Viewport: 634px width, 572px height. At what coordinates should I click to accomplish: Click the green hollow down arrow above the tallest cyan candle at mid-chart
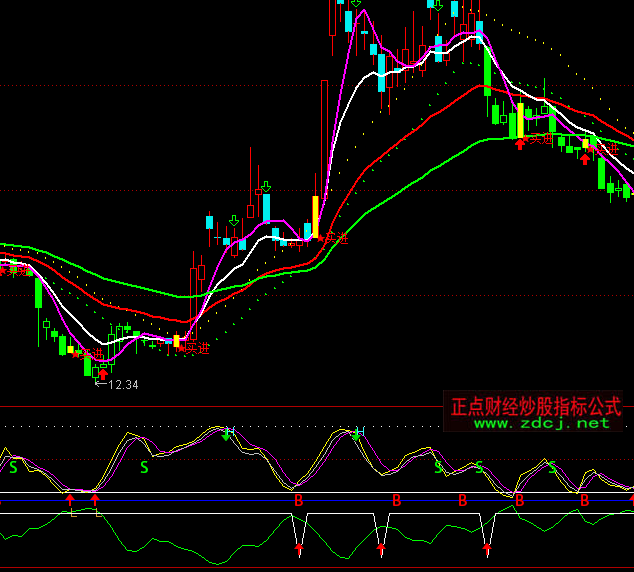coord(266,187)
